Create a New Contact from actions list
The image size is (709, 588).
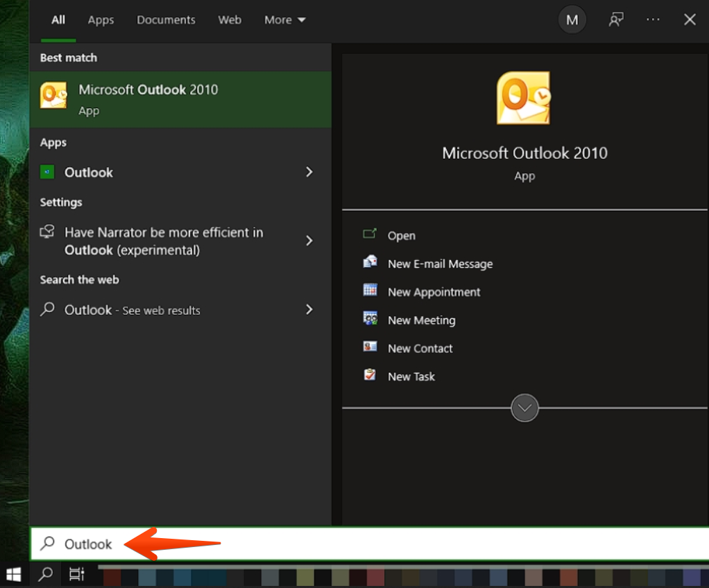(x=420, y=348)
